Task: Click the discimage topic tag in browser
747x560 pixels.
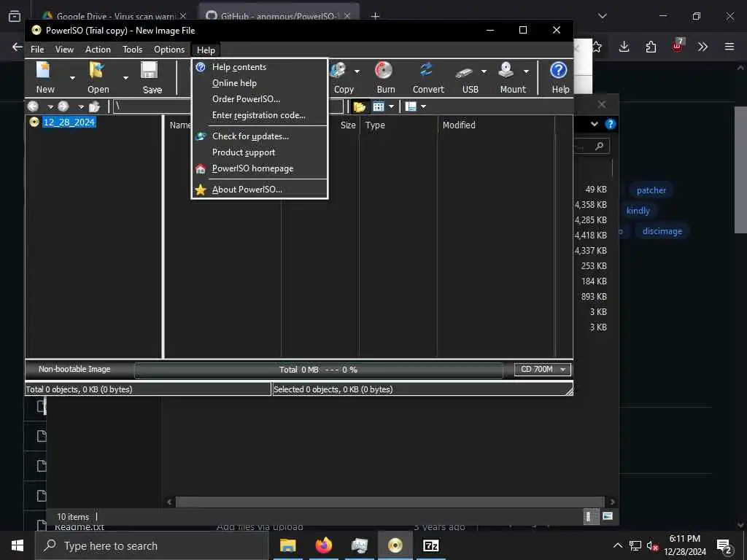Action: 662,231
